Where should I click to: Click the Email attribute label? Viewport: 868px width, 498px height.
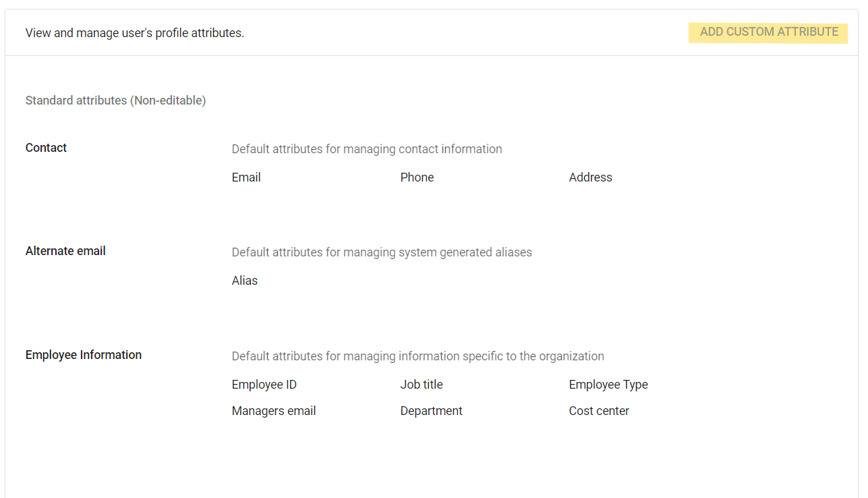pyautogui.click(x=246, y=177)
